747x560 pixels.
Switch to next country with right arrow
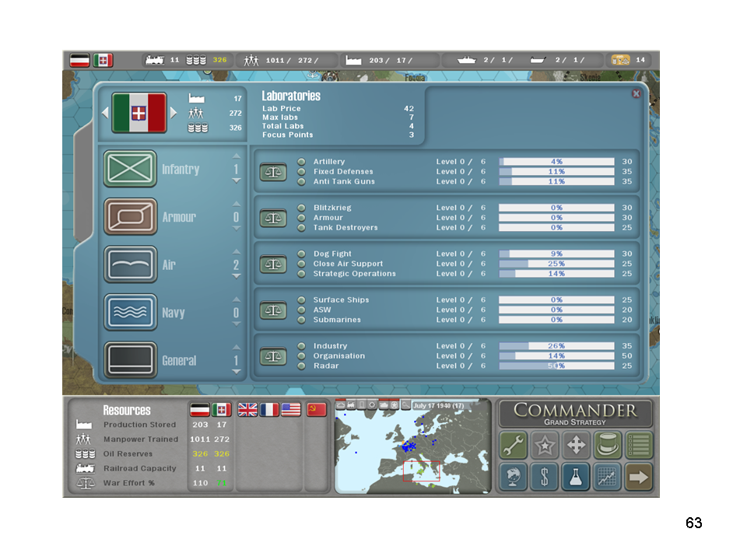(x=174, y=113)
